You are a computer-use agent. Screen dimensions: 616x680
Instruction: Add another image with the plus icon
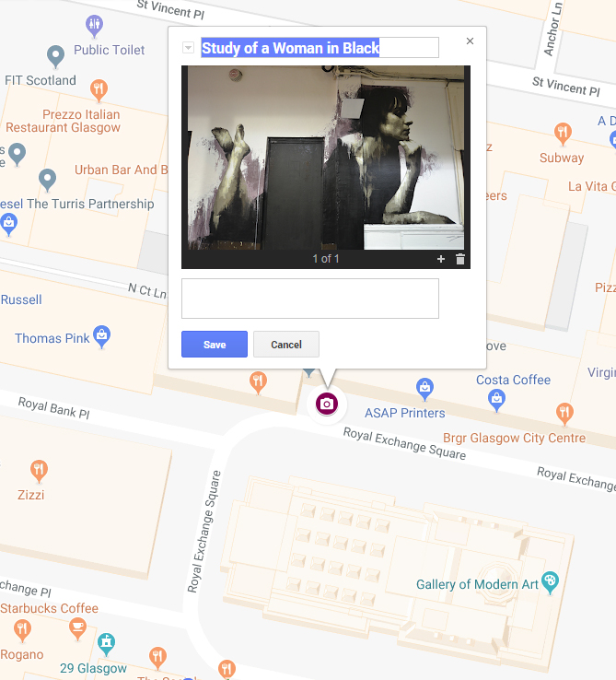pyautogui.click(x=441, y=259)
